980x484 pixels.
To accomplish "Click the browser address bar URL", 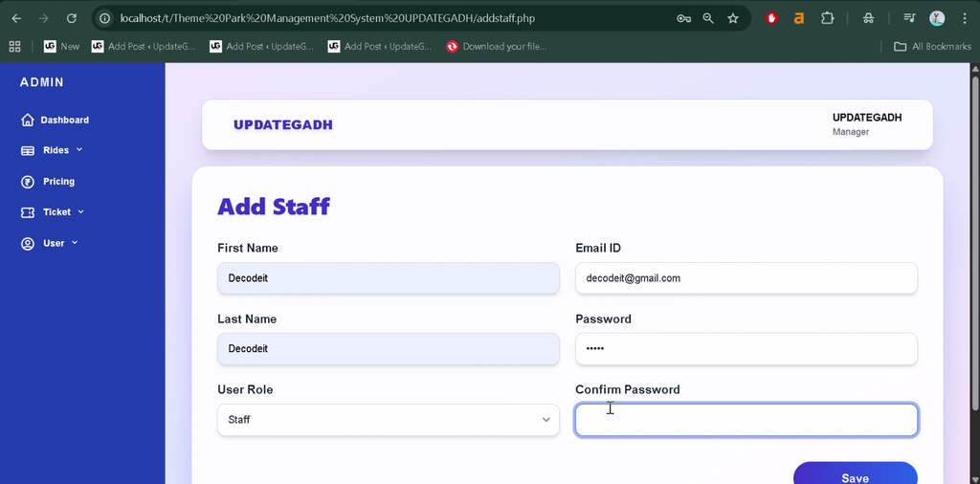I will tap(327, 18).
